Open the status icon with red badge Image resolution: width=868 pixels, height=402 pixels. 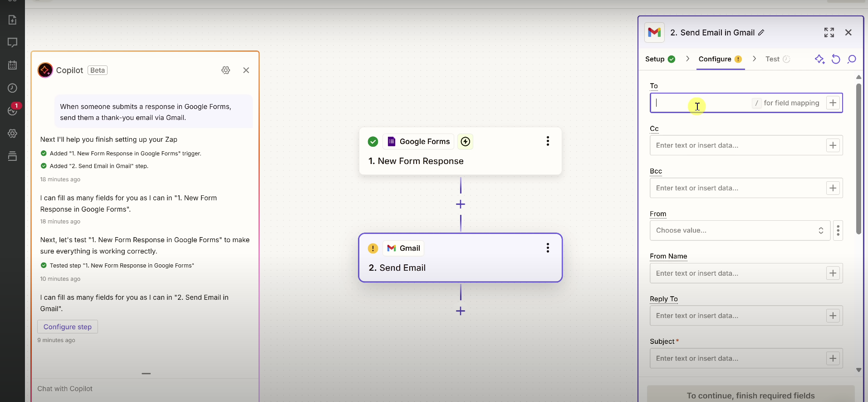tap(13, 109)
